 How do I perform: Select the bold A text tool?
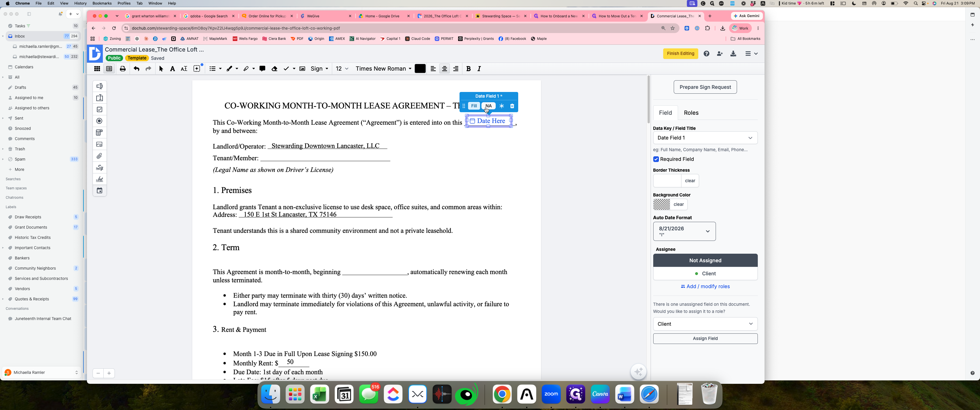(x=172, y=69)
